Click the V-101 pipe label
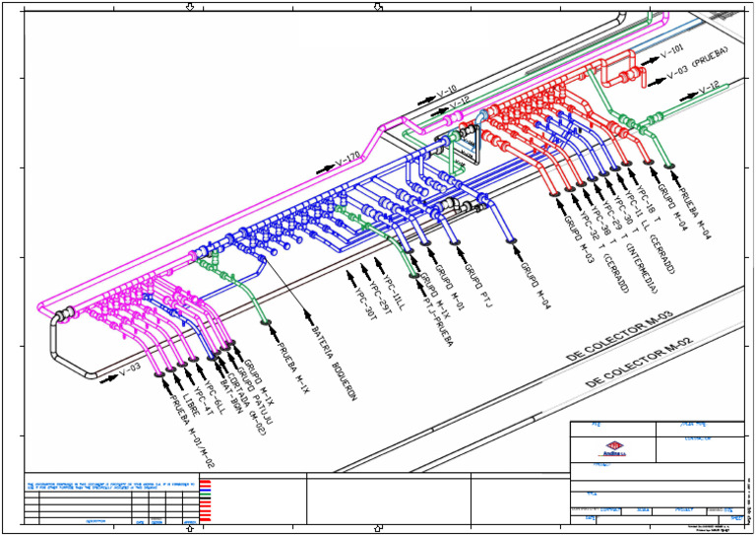Screen dimensions: 756x535 coord(672,52)
